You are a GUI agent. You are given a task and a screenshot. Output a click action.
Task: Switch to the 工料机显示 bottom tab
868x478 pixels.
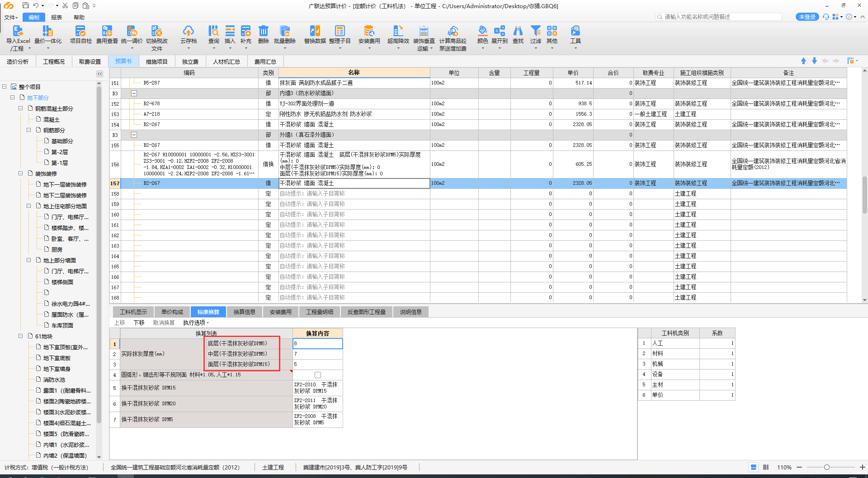(x=133, y=312)
